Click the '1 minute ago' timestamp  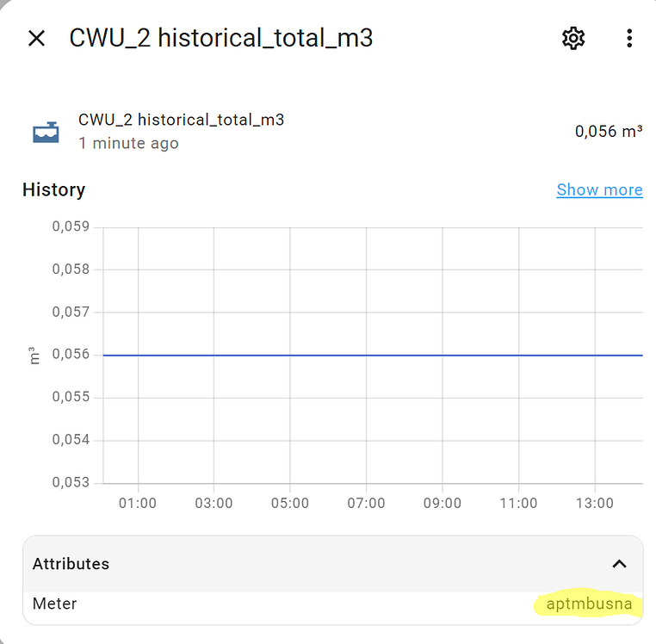click(x=128, y=144)
